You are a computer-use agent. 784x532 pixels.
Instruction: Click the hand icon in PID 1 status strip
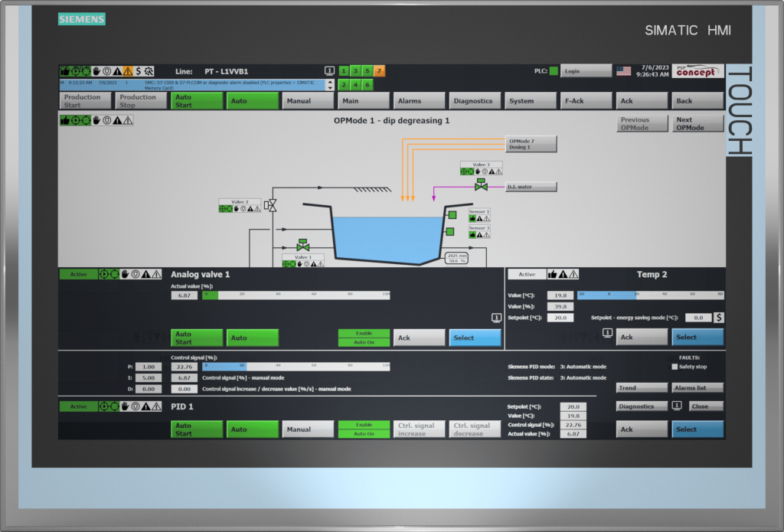[x=125, y=406]
